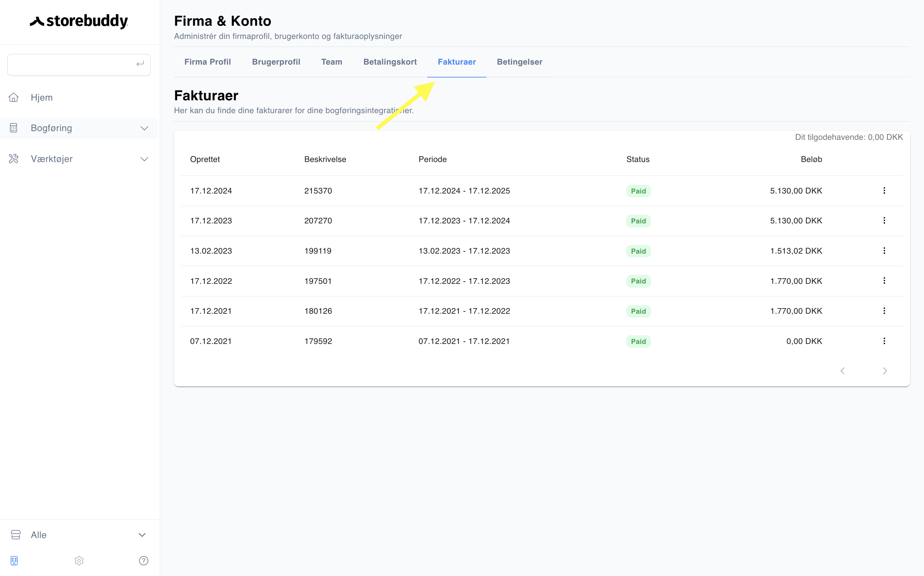Go to previous page of invoices
Image resolution: width=924 pixels, height=576 pixels.
point(842,371)
